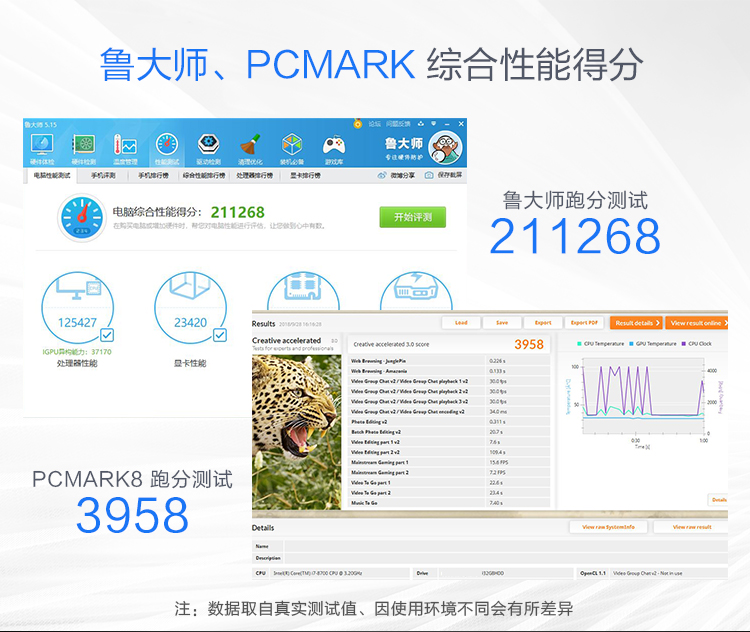Switch to the 手机排行榜 tab

[154, 176]
